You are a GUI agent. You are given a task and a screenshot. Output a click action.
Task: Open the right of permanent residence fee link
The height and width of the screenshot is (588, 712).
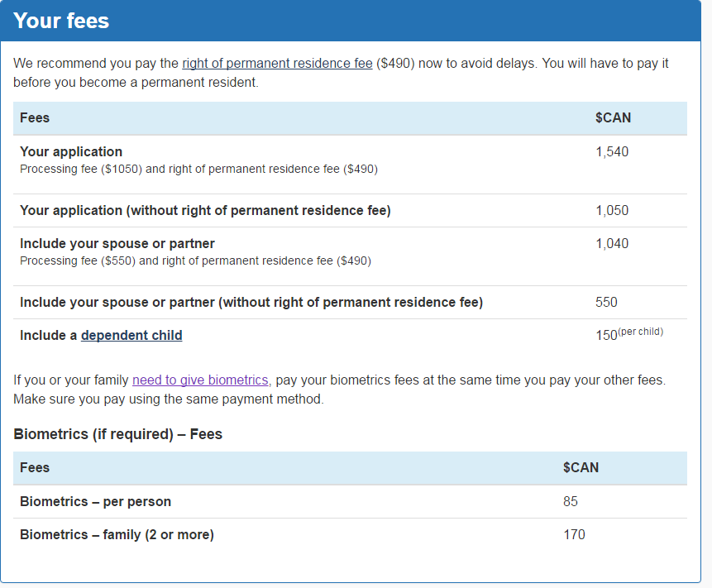(x=277, y=64)
